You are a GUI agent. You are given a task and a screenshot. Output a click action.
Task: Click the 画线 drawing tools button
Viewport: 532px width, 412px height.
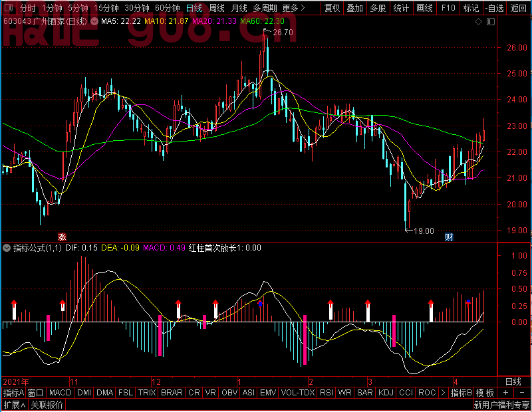(424, 8)
